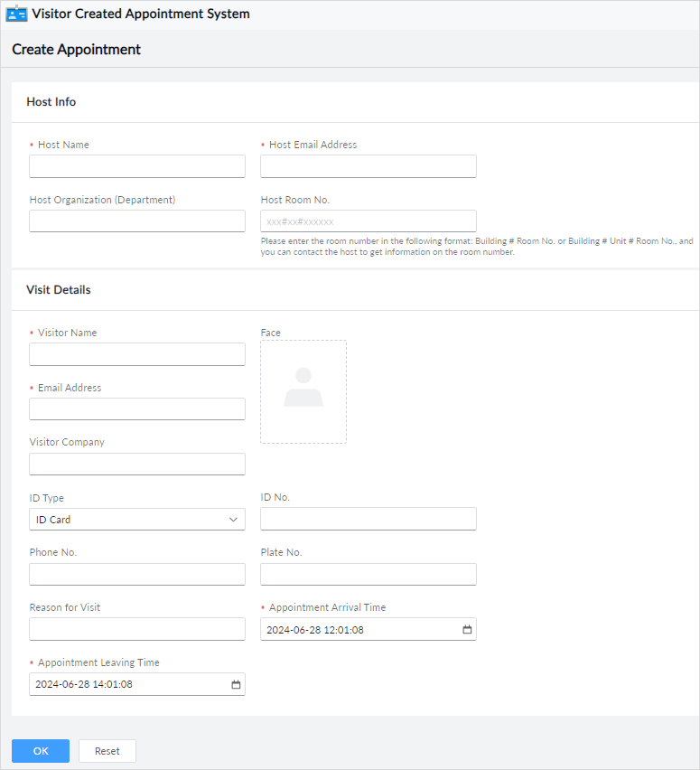Open calendar icon for Appointment Arrival Time
This screenshot has height=770, width=700.
pyautogui.click(x=467, y=630)
